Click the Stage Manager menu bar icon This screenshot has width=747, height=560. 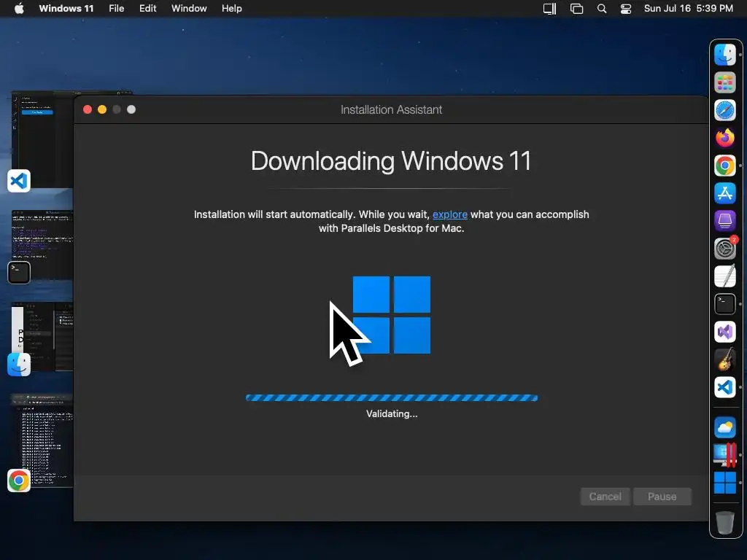coord(576,9)
